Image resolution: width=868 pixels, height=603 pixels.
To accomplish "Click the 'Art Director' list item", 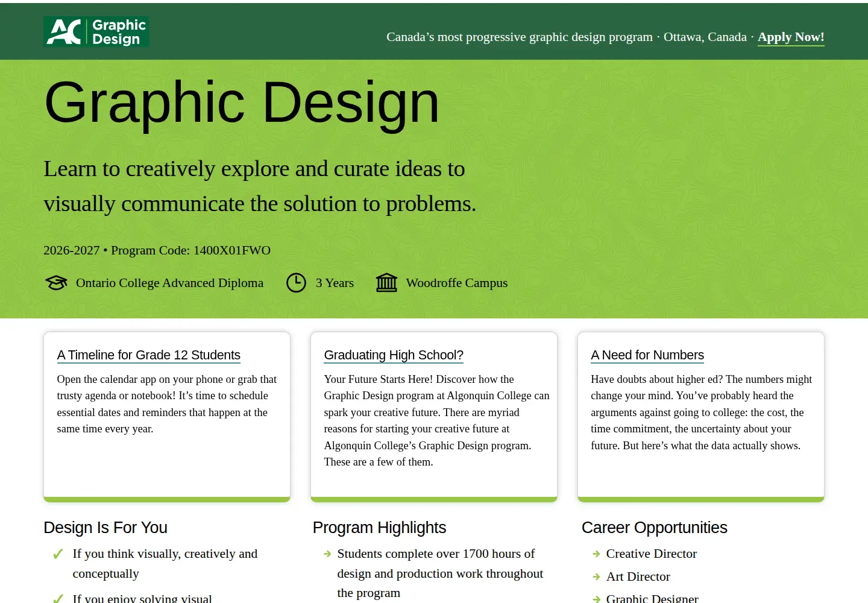I will (638, 576).
